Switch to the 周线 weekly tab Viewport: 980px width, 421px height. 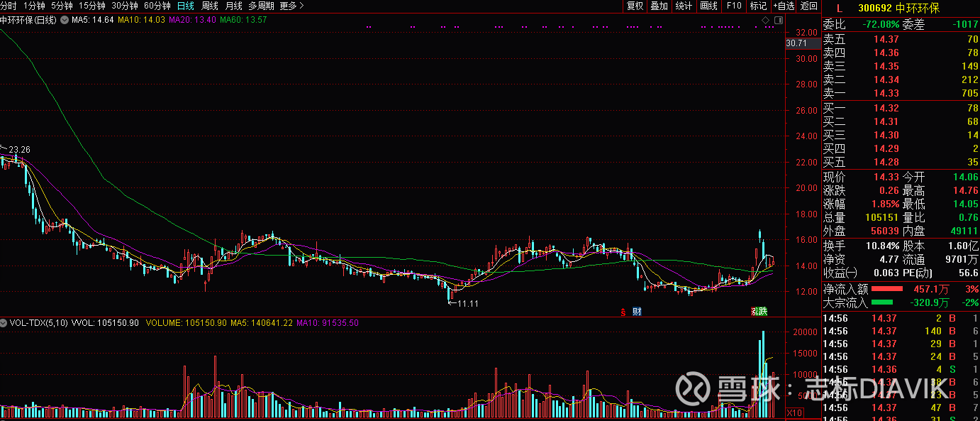pyautogui.click(x=210, y=6)
